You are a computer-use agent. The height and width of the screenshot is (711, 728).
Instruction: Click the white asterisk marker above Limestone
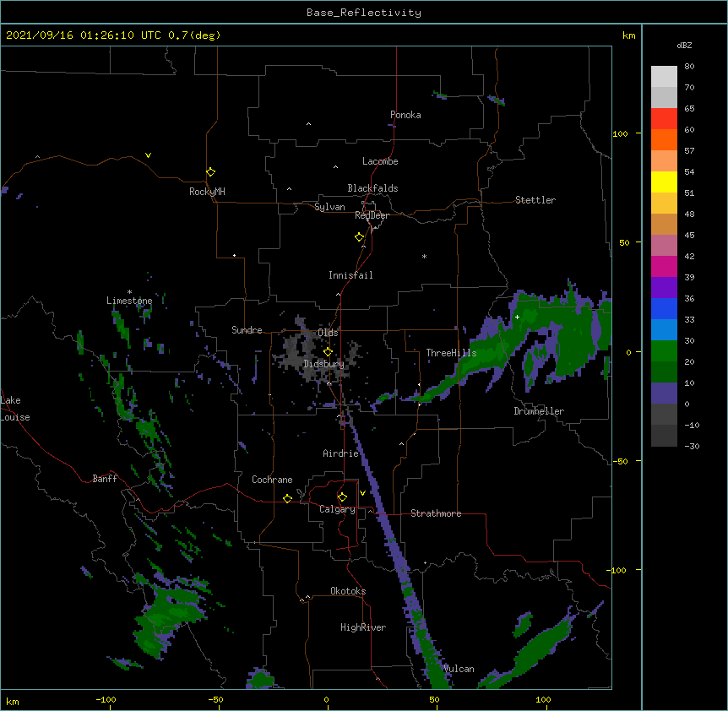click(129, 292)
